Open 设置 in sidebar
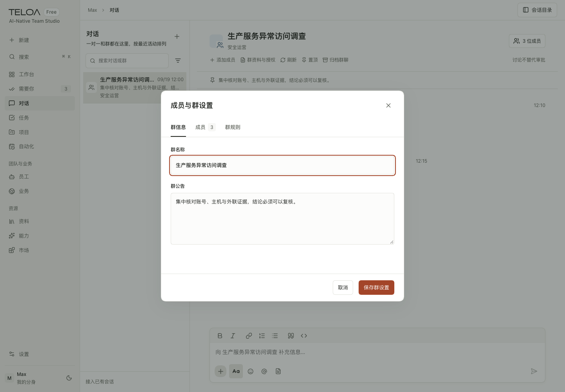The image size is (565, 392). (x=40, y=354)
